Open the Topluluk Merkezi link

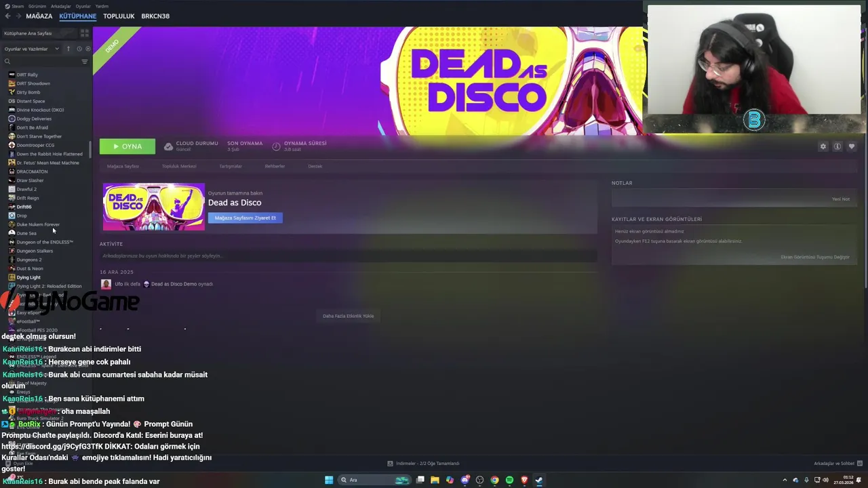[179, 166]
